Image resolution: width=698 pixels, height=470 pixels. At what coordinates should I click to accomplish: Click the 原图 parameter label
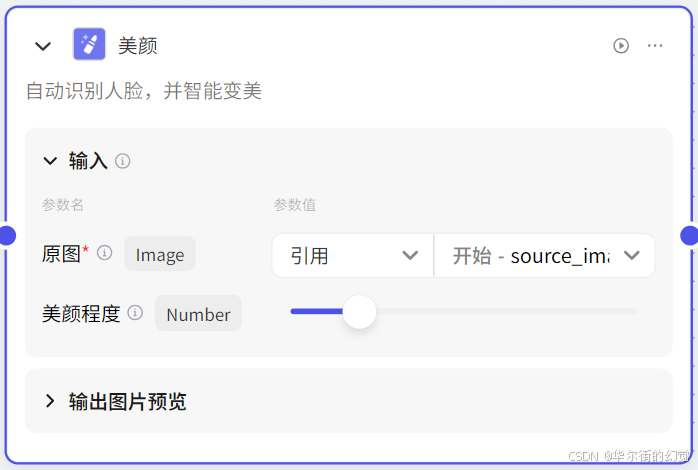61,254
